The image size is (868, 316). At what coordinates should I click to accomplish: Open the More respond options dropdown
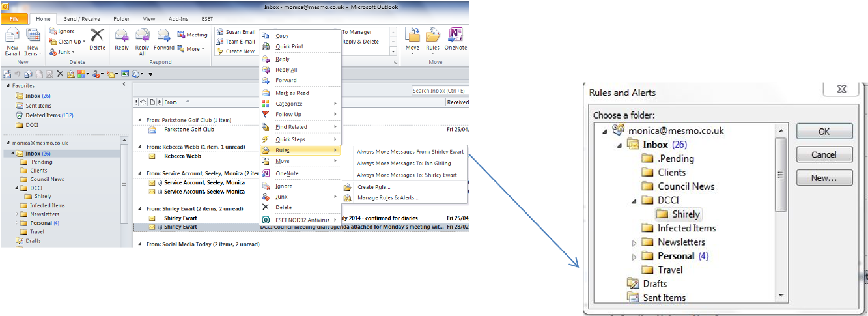pyautogui.click(x=192, y=49)
